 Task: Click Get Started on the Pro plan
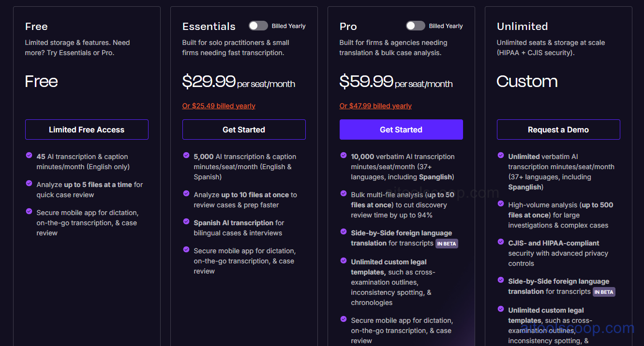pos(401,130)
